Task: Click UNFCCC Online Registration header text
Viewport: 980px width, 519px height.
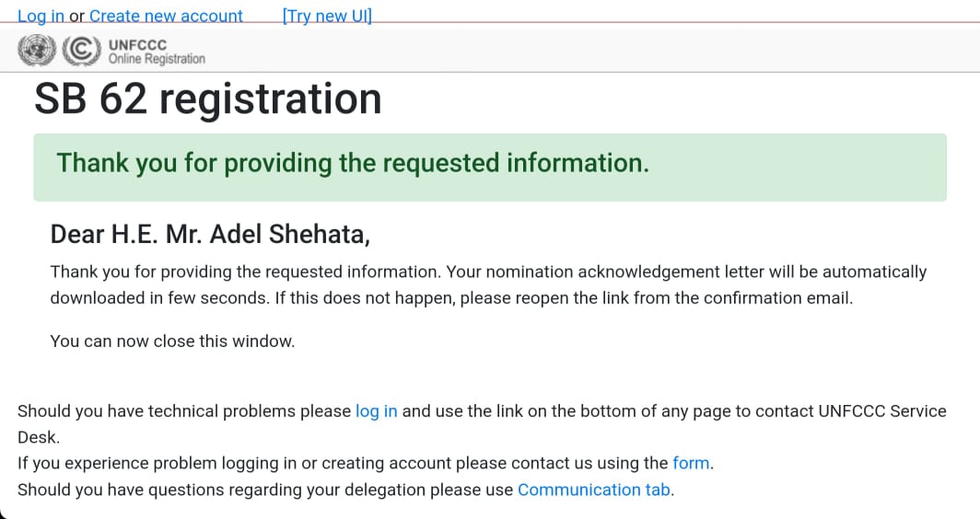Action: 157,52
